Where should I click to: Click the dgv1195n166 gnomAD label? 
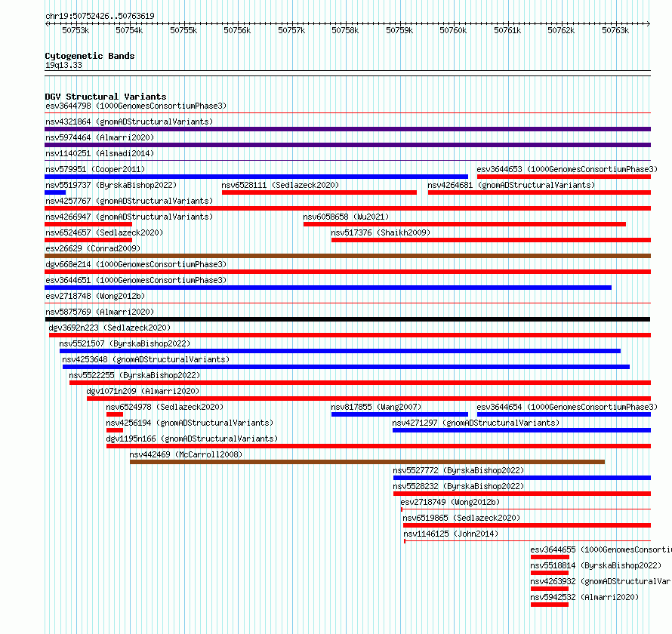[192, 439]
